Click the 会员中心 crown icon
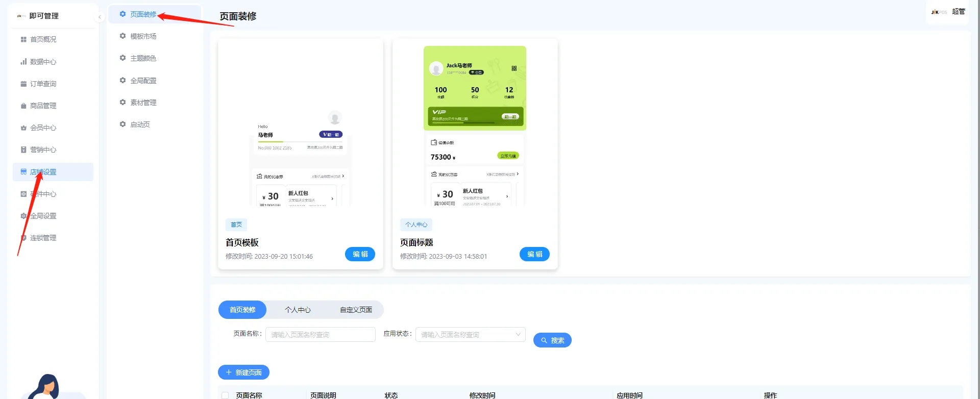 pos(23,128)
